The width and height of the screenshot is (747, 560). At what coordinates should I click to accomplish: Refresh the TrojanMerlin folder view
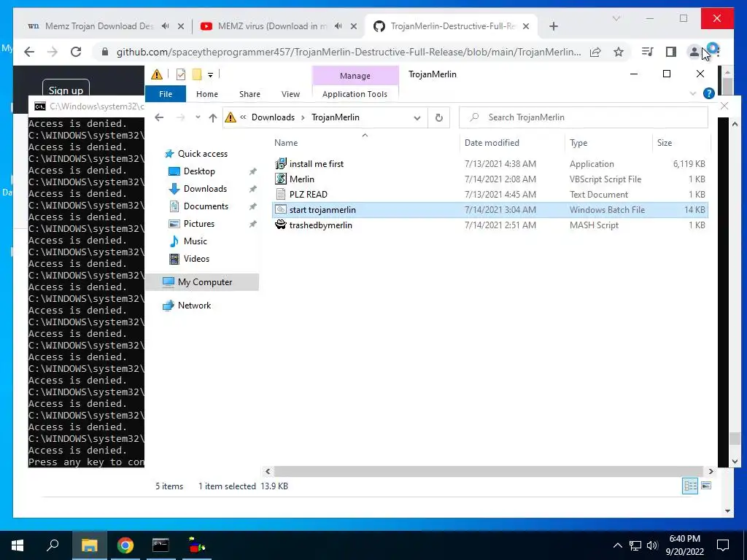438,117
